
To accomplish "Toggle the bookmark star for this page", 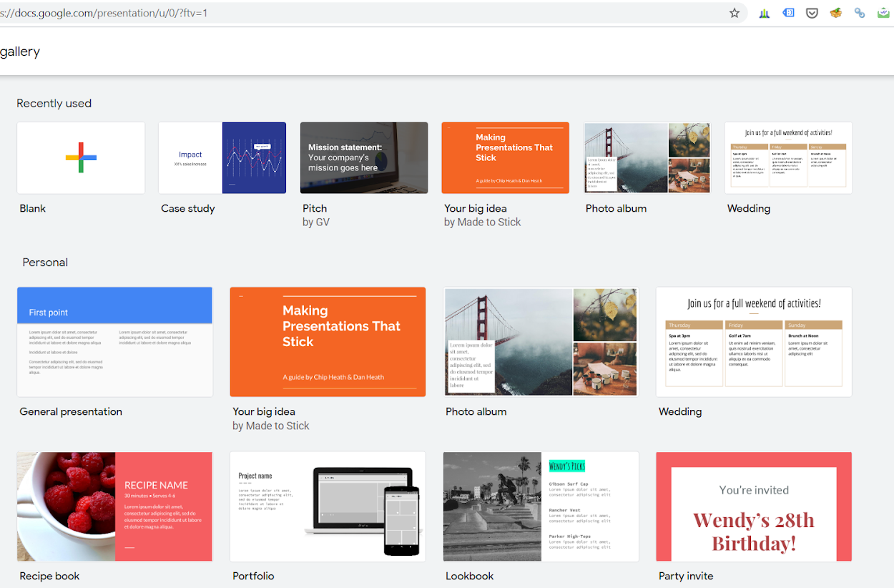I will 734,12.
